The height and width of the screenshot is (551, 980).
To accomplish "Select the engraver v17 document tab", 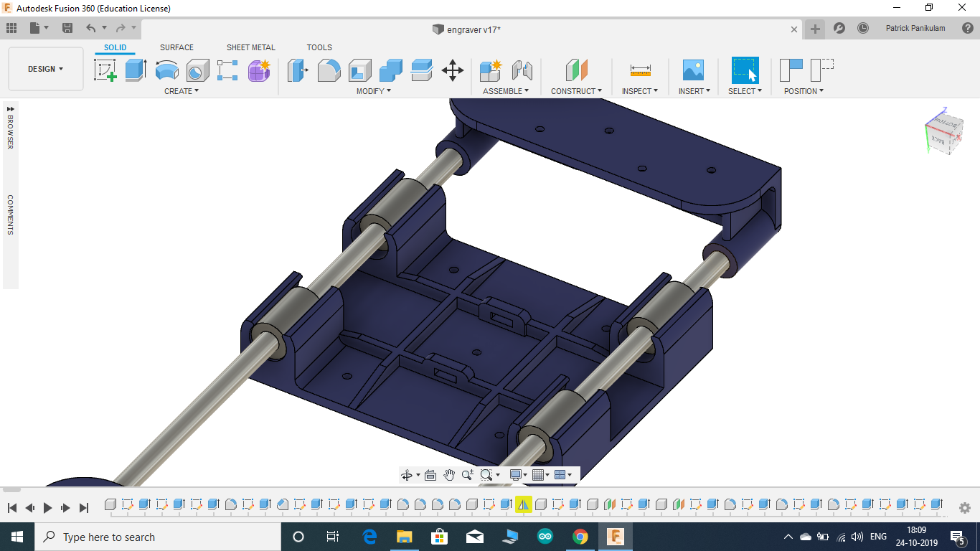I will pos(466,29).
